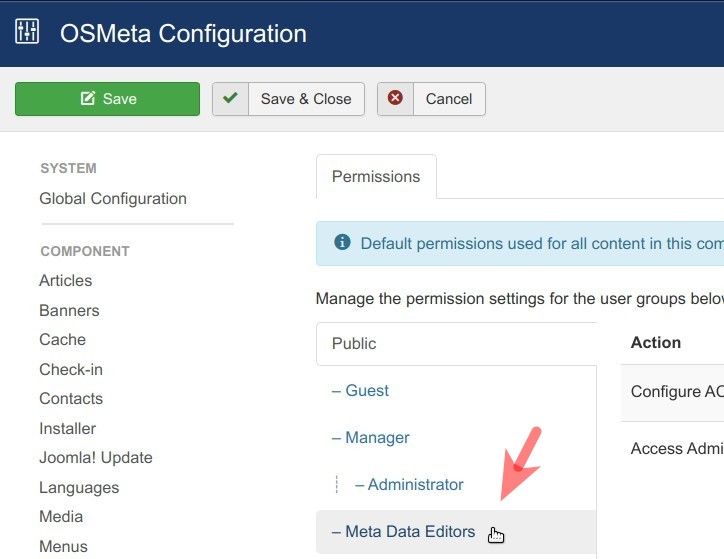Click the COMPONENT sidebar heading
Image resolution: width=724 pixels, height=559 pixels.
click(85, 251)
